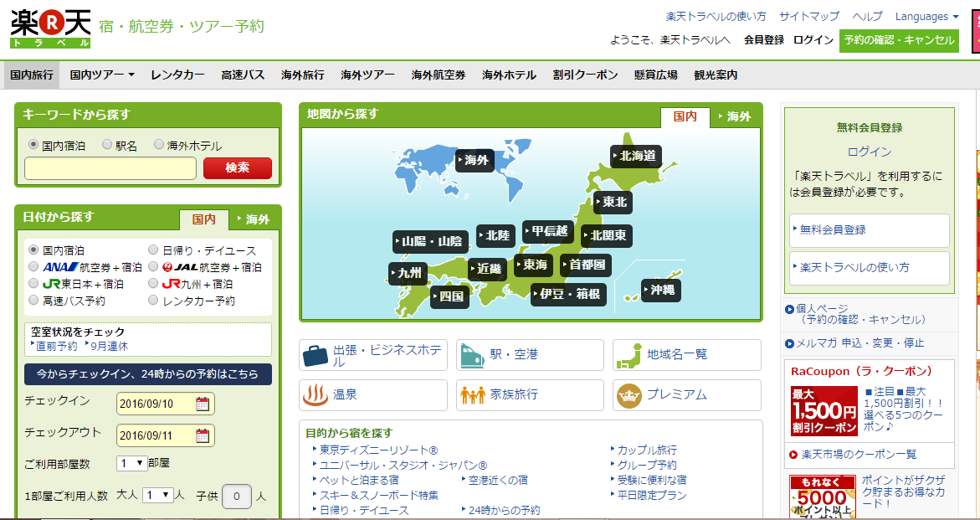Open the check-out date calendar icon
Viewport: 980px width, 520px height.
(203, 435)
